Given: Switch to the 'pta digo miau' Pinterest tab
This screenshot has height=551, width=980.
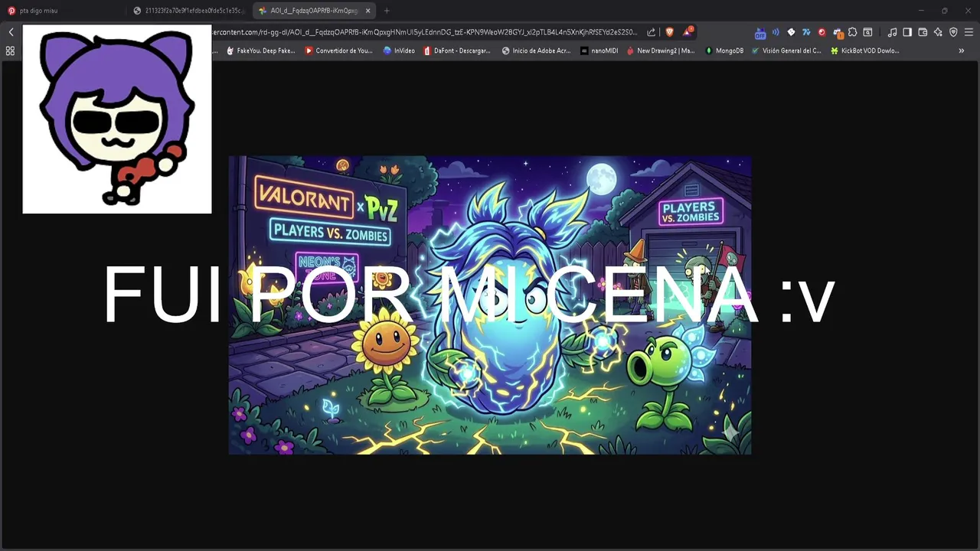Looking at the screenshot, I should pyautogui.click(x=64, y=11).
